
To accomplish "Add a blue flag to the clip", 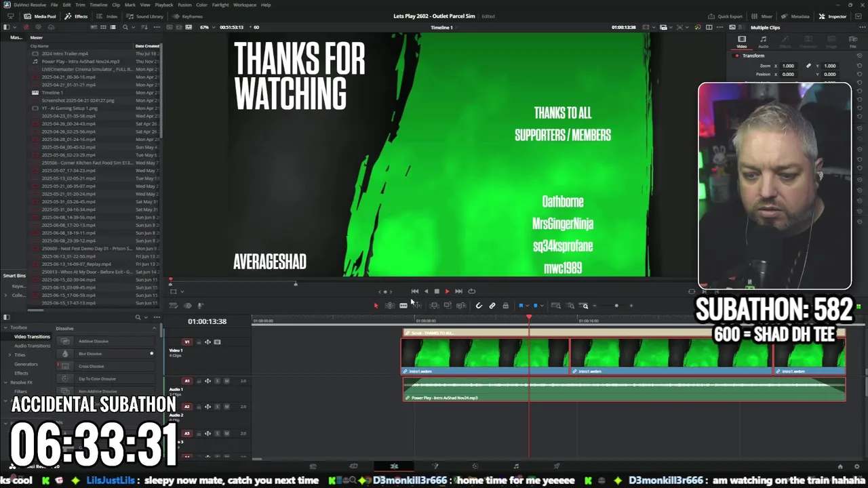I will tap(521, 306).
